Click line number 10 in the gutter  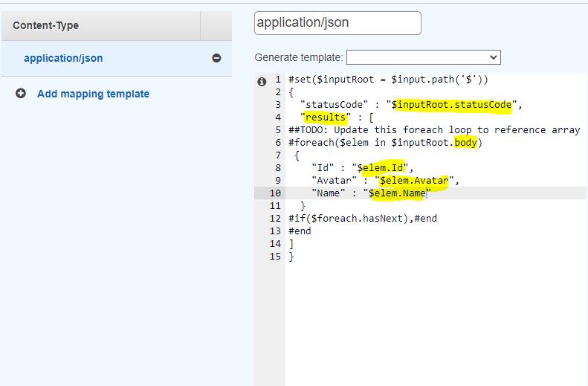click(x=275, y=193)
